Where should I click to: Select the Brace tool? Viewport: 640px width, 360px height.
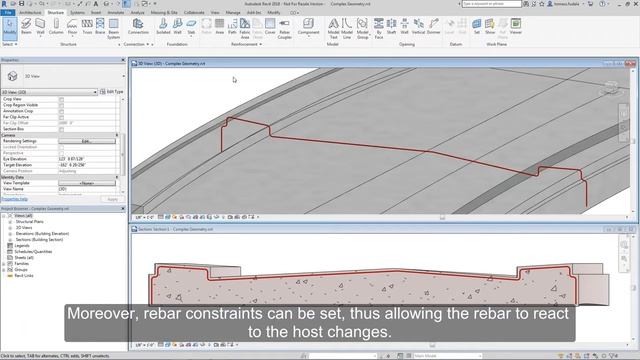pyautogui.click(x=100, y=27)
